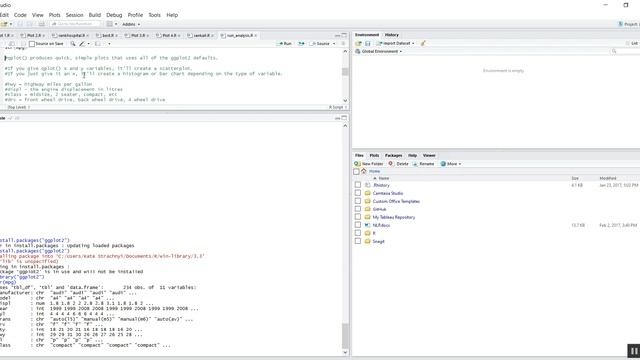640x360 pixels.
Task: Open the Addins dropdown
Action: pyautogui.click(x=131, y=24)
